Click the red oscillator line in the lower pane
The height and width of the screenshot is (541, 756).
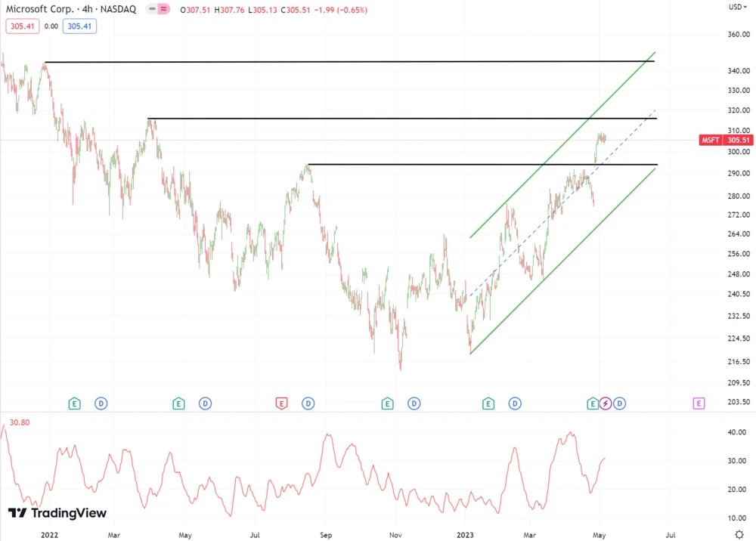tap(328, 436)
